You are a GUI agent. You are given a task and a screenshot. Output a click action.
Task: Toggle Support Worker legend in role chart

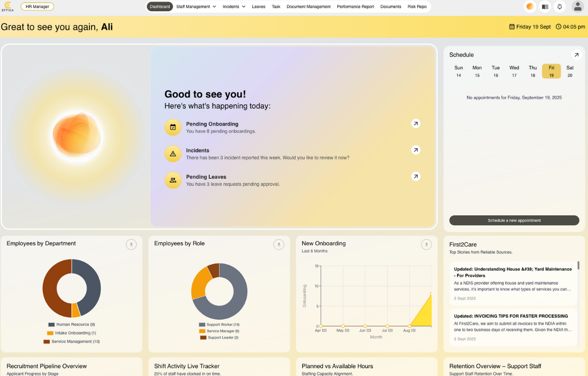click(x=219, y=324)
